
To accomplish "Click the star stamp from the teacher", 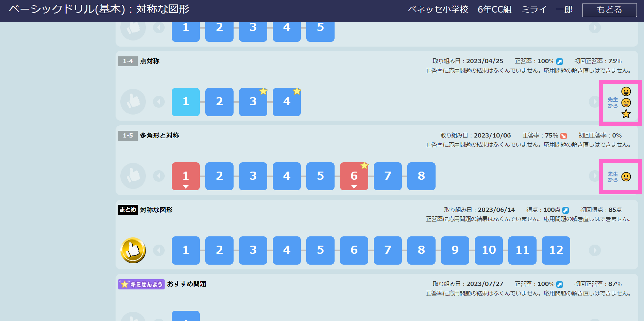I will pos(626,114).
